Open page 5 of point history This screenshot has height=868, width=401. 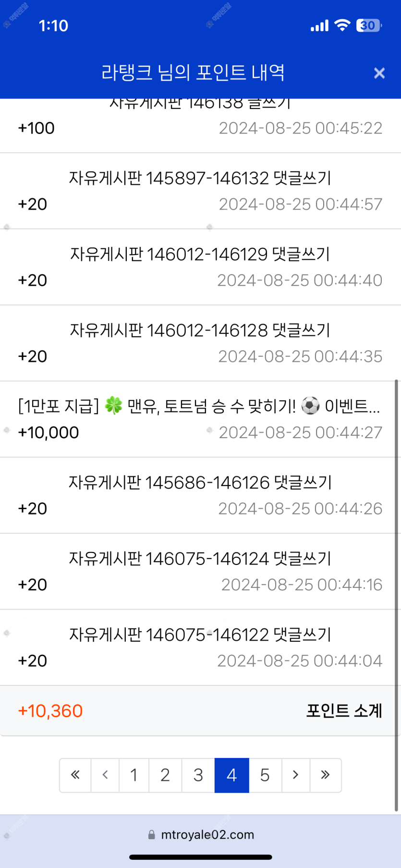[x=265, y=775]
